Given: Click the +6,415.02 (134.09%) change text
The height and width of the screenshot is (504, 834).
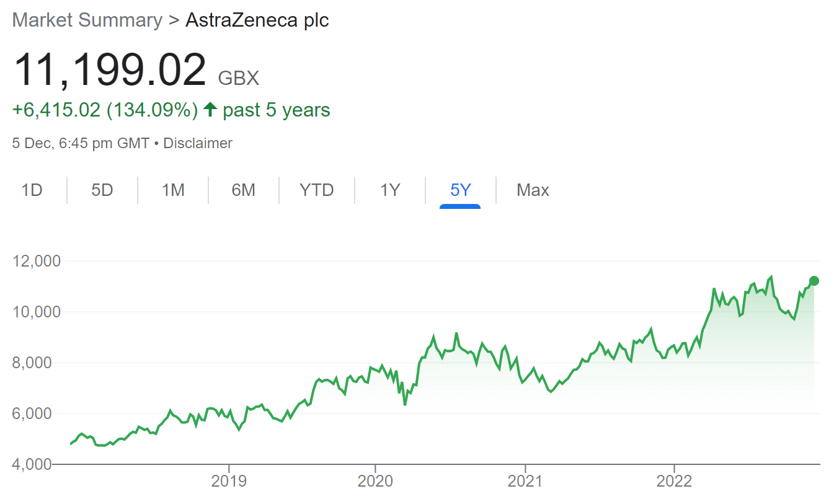Looking at the screenshot, I should (x=105, y=110).
